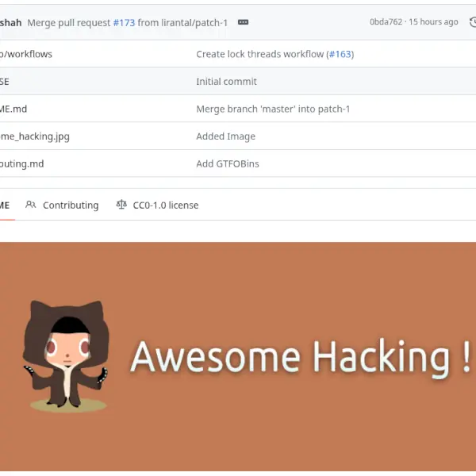This screenshot has height=476, width=476.
Task: Switch to the Contributing tab
Action: pos(62,205)
